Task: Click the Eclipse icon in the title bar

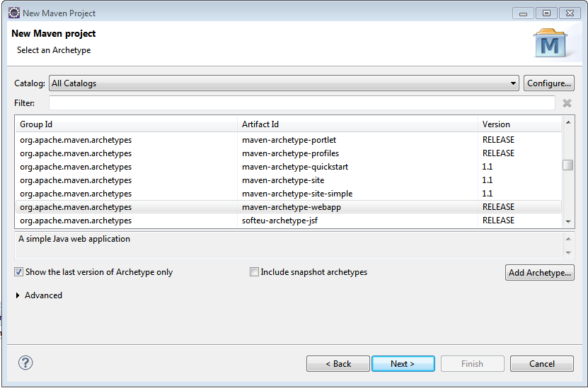Action: pos(14,13)
